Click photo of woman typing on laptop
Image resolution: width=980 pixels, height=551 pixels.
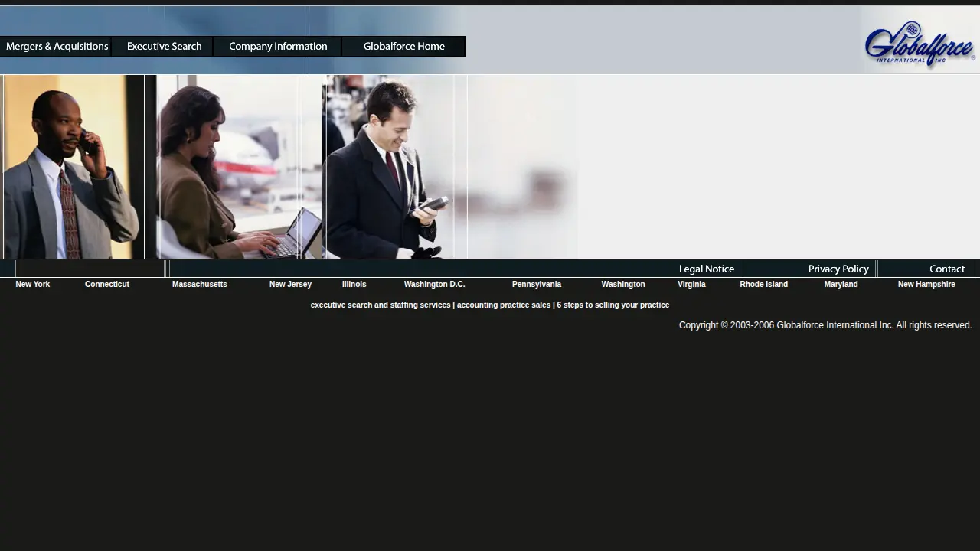point(240,167)
